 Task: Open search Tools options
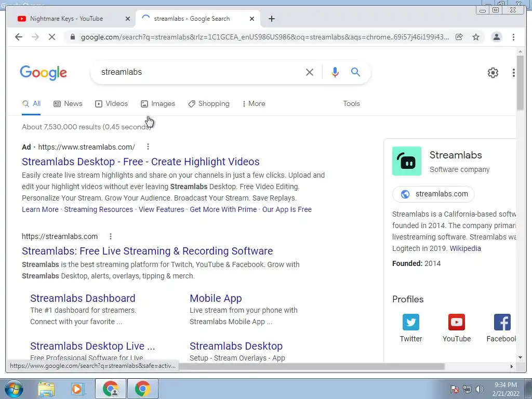(x=351, y=104)
